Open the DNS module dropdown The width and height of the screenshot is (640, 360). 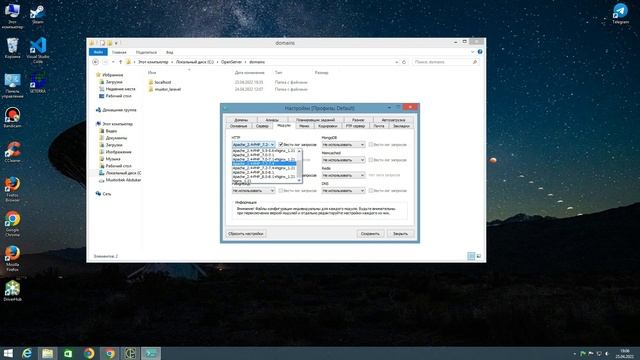click(x=343, y=190)
